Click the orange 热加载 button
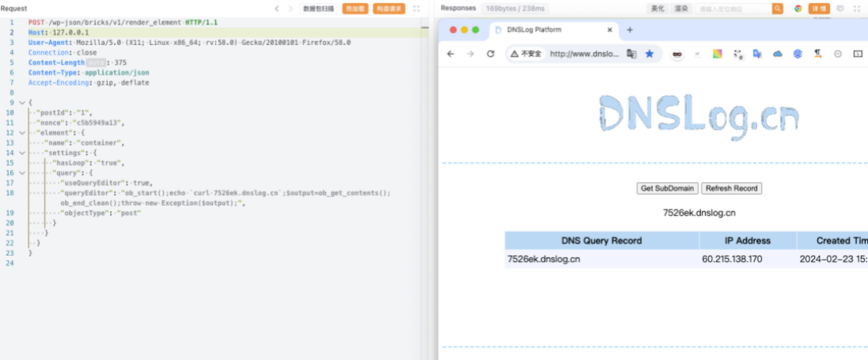 click(355, 9)
